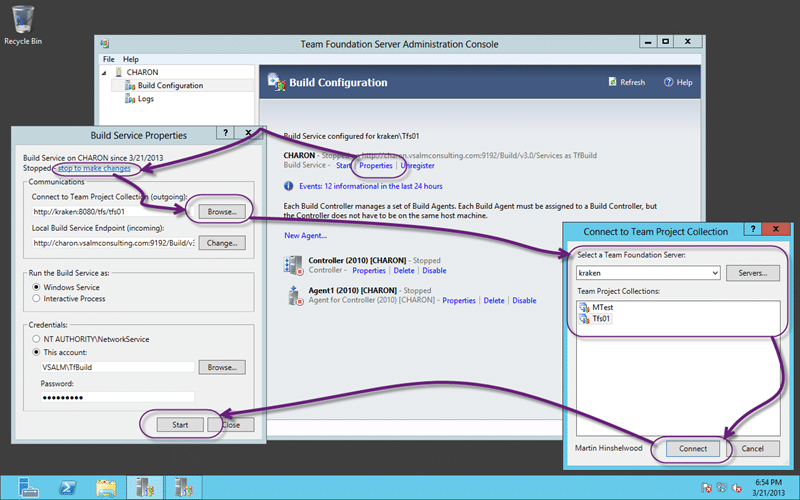Launch PowerShell from the taskbar
The width and height of the screenshot is (800, 500).
67,488
